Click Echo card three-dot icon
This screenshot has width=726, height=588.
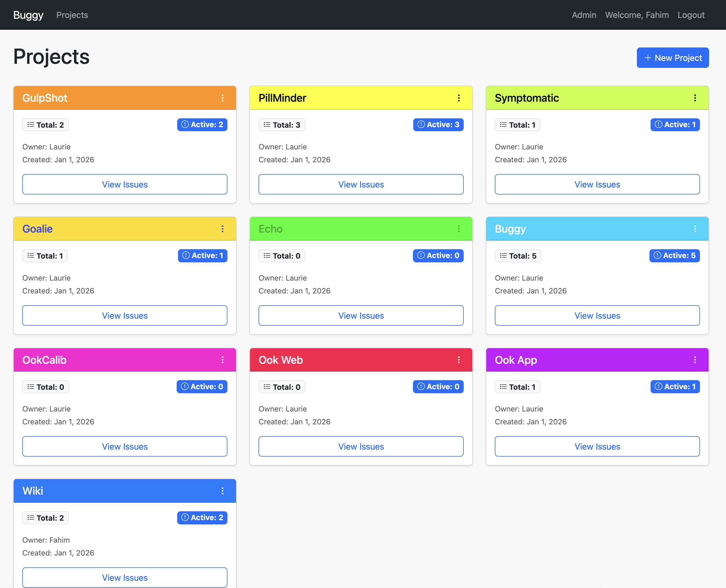(x=459, y=229)
